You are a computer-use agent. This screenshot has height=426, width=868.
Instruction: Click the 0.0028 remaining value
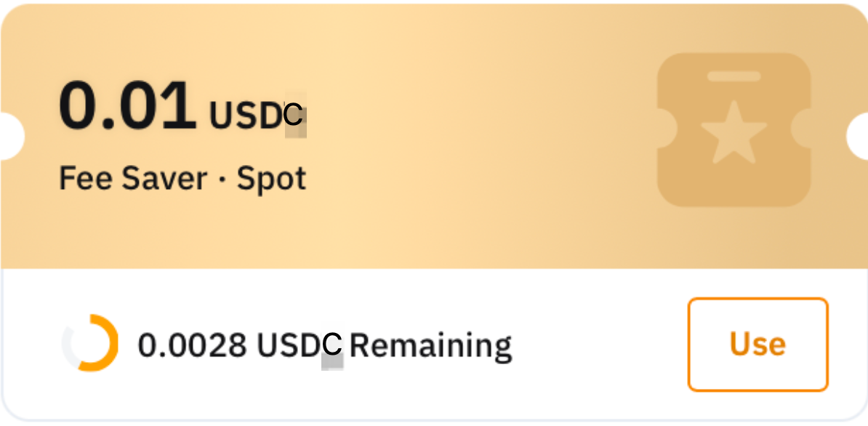(192, 345)
